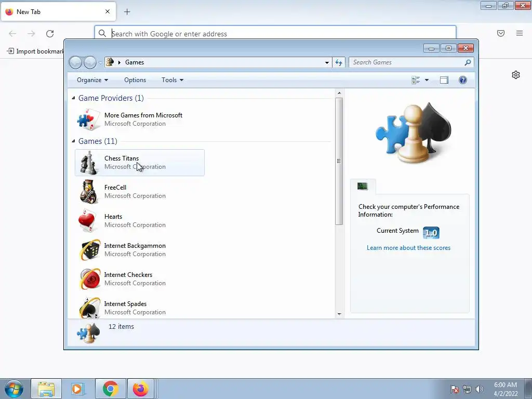Viewport: 532px width, 399px height.
Task: Select the Hearts card icon
Action: click(87, 221)
